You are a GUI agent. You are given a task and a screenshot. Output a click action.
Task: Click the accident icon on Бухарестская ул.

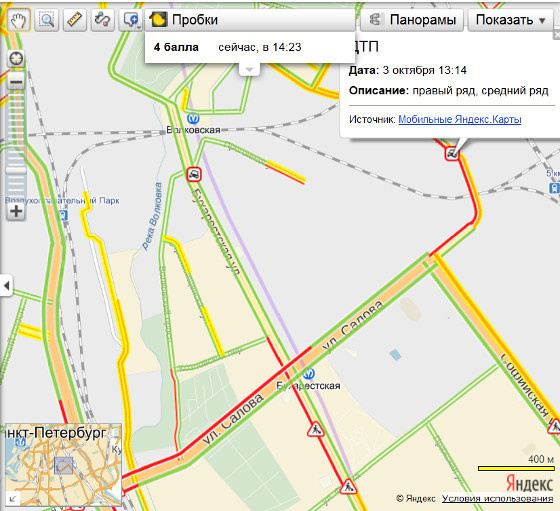194,174
